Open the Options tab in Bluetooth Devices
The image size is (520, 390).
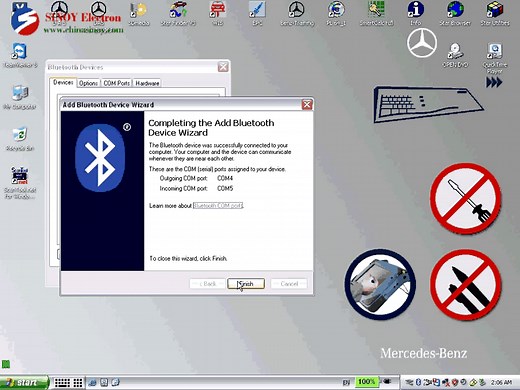(x=88, y=83)
